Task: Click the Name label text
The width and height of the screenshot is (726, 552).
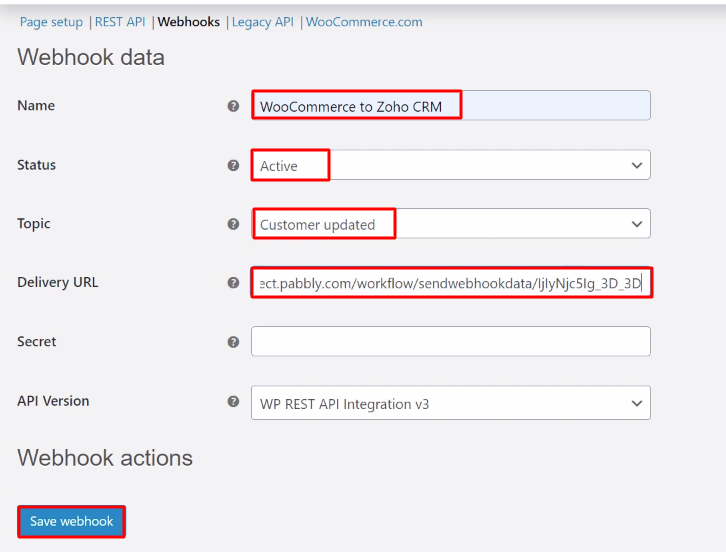Action: [x=36, y=106]
